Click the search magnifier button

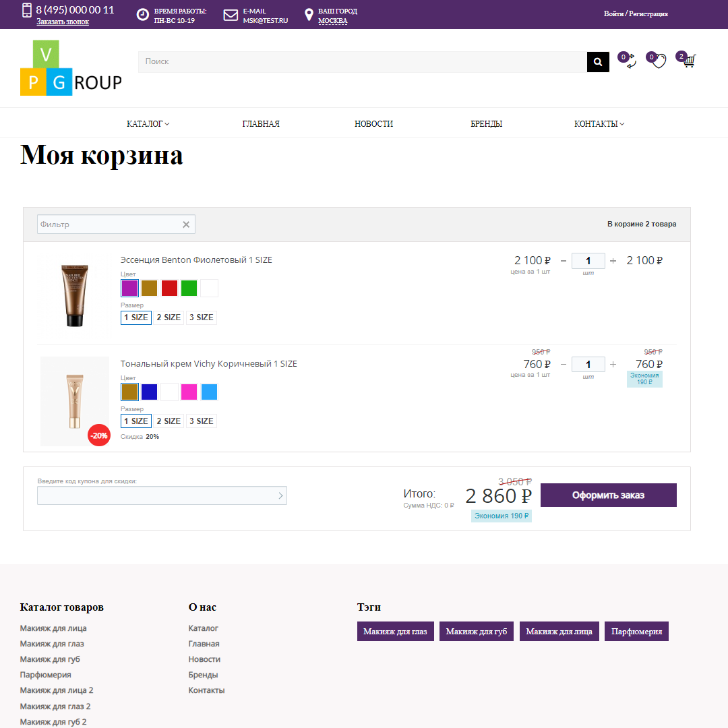[x=598, y=62]
